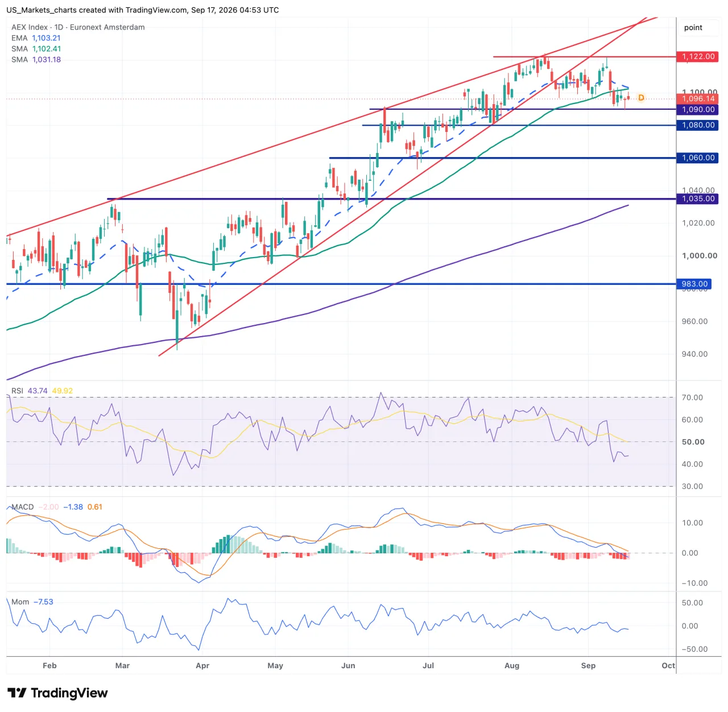Click the Oct label on time axis
Screen dimensions: 728x712
668,665
